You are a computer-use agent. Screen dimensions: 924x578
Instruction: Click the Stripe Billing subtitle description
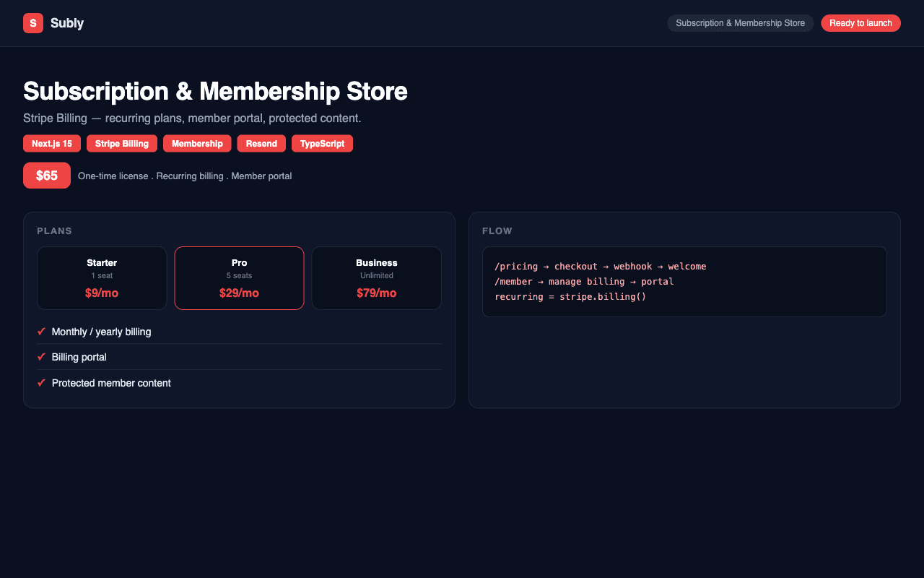click(x=192, y=118)
